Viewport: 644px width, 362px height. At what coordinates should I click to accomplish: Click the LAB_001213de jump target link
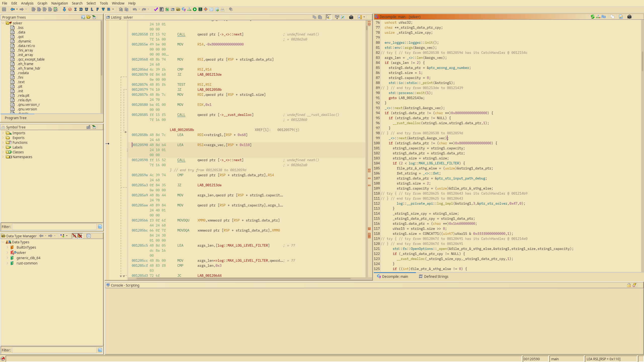(209, 74)
